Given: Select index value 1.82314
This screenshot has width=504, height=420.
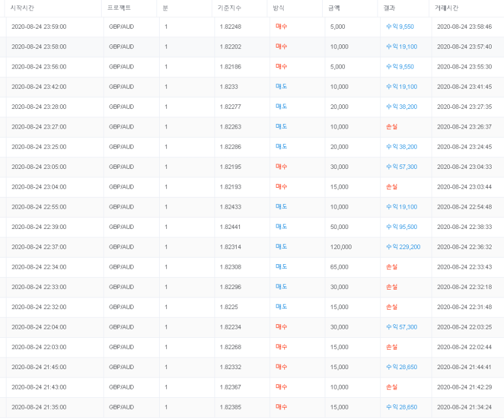Looking at the screenshot, I should [x=230, y=247].
